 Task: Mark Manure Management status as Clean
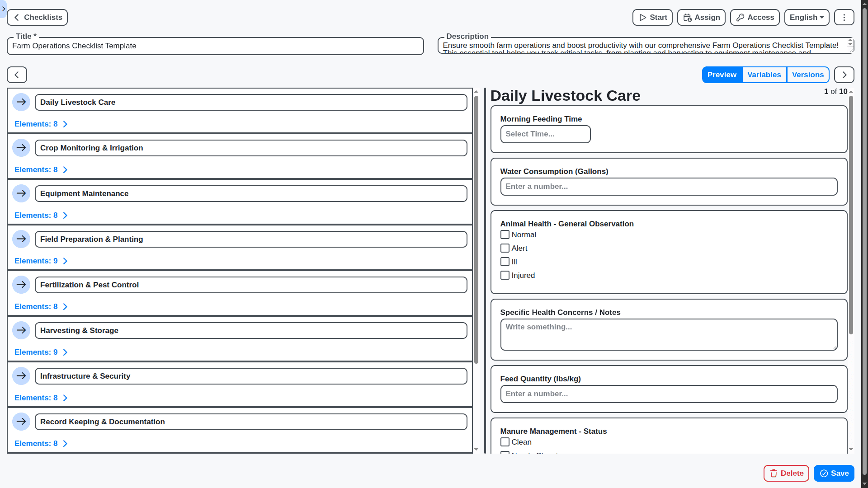click(505, 442)
